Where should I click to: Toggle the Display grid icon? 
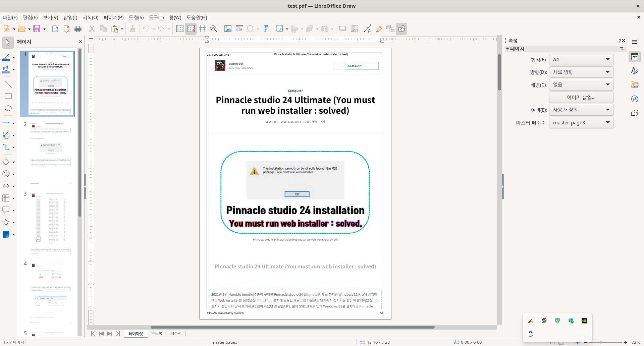(x=180, y=29)
